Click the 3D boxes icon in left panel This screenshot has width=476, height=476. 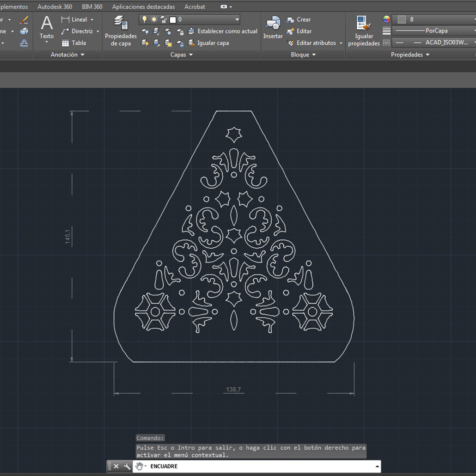click(24, 31)
